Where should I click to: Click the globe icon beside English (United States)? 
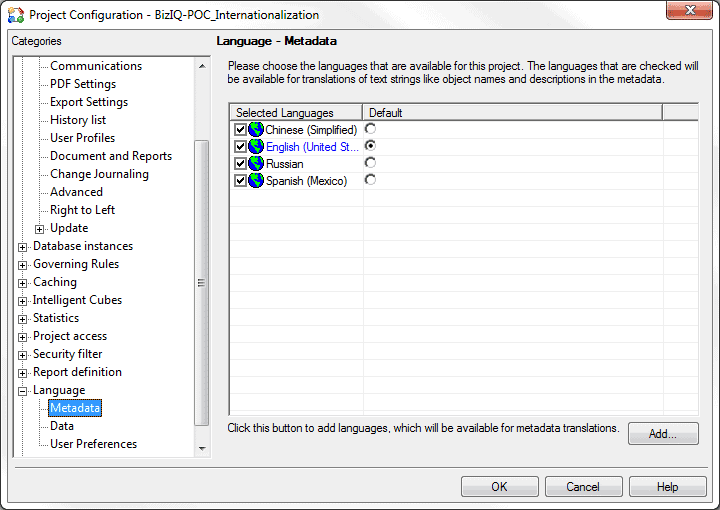click(256, 146)
